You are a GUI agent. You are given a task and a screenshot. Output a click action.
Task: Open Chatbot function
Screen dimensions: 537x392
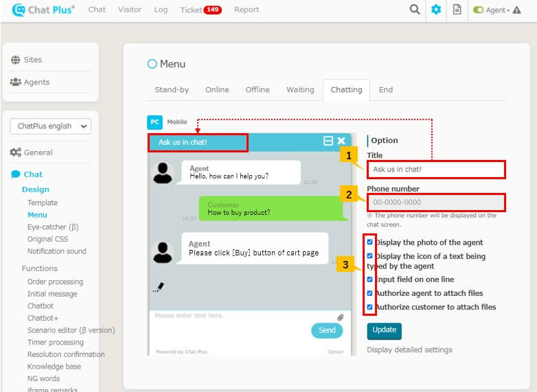coord(41,305)
